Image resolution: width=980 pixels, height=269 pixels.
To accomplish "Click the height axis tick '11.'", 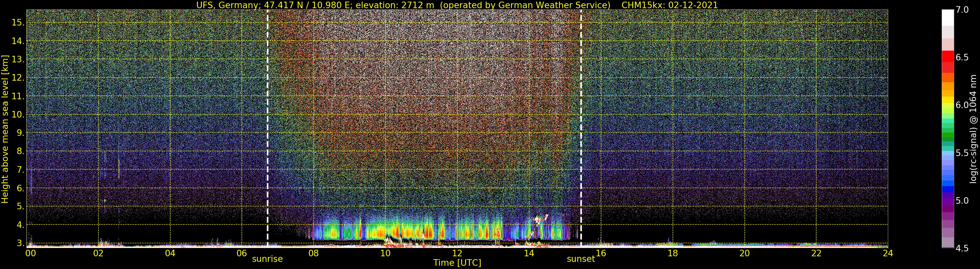I will (x=18, y=96).
